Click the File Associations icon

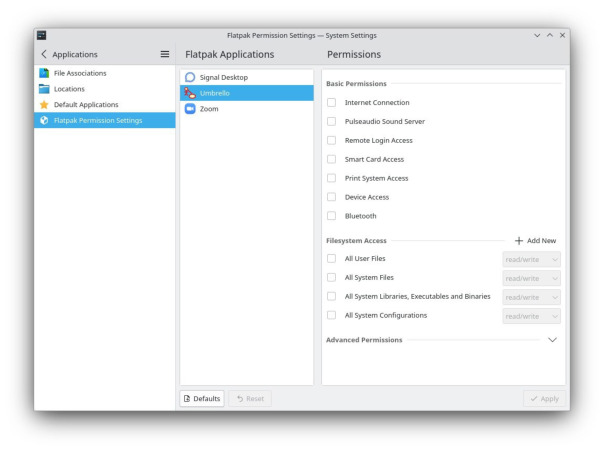(x=44, y=73)
